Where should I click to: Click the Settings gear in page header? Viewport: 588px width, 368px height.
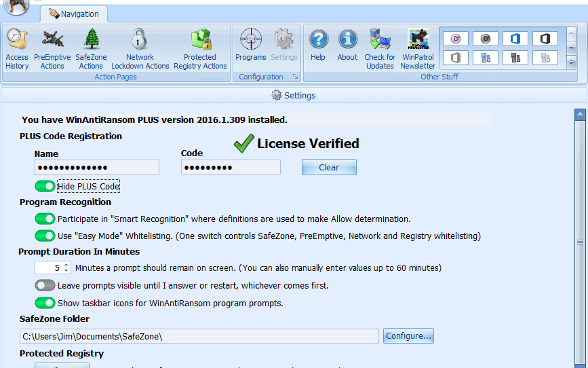[277, 95]
